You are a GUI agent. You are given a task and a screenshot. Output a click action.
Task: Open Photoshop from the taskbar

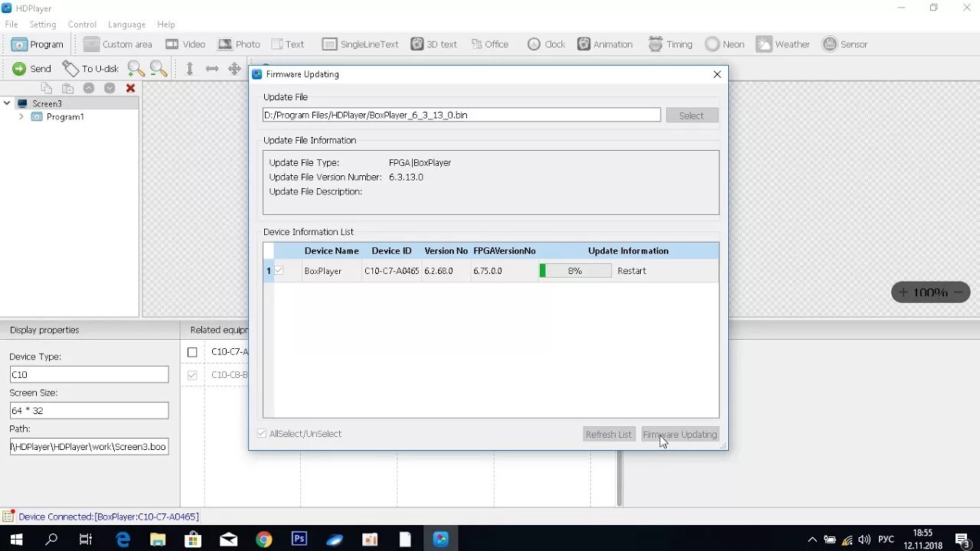[299, 540]
